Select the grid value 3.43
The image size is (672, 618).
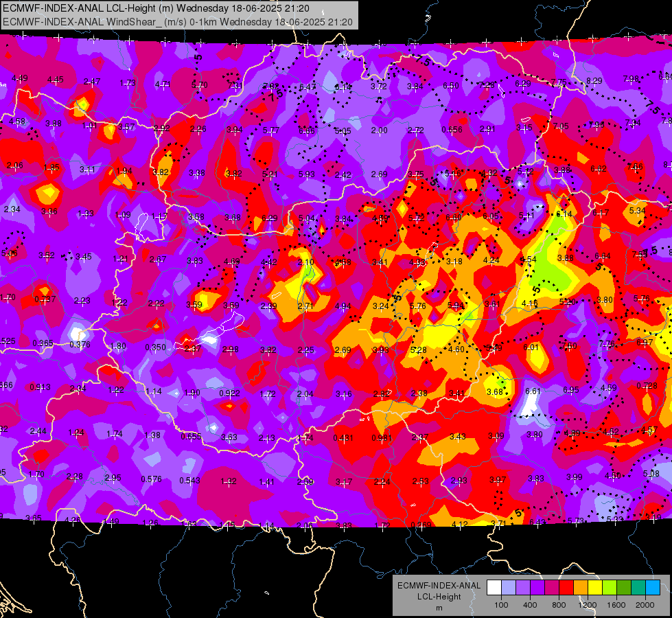(458, 436)
